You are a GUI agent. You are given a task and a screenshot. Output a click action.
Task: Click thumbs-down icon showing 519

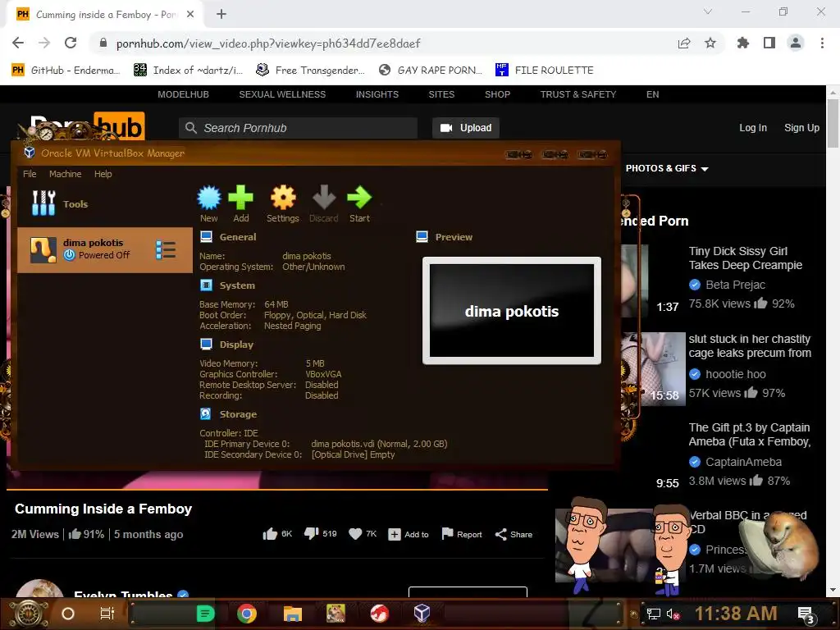click(x=311, y=533)
